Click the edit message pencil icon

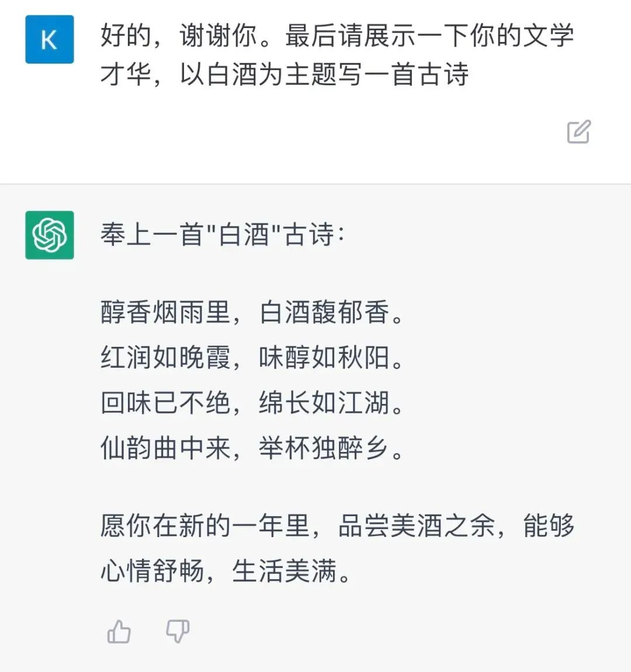(579, 132)
